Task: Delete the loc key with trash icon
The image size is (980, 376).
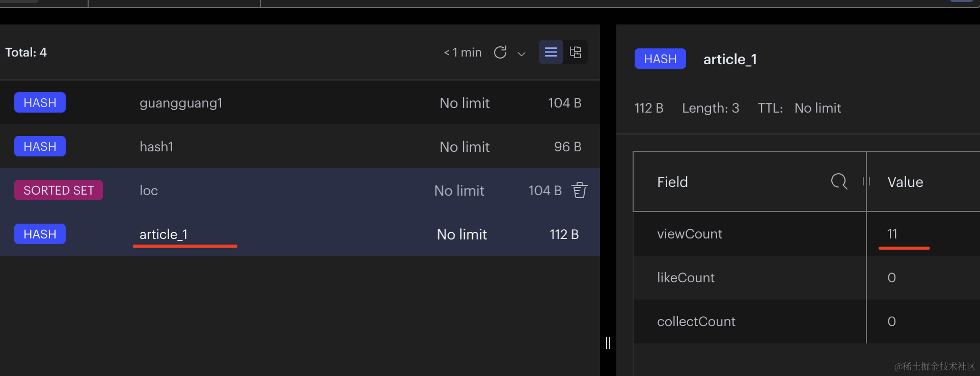Action: 580,190
